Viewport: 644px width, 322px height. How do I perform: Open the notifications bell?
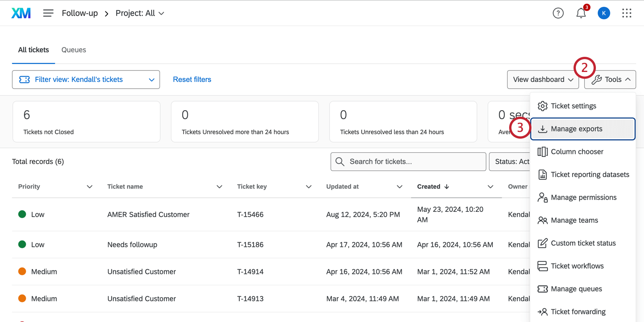(x=581, y=13)
